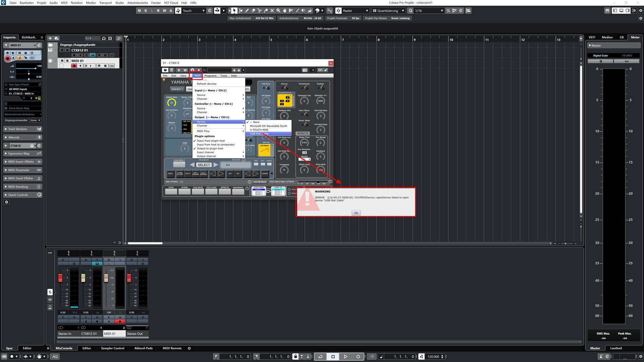Image resolution: width=644 pixels, height=362 pixels.
Task: Toggle monitor speaker on MIDI 01 track
Action: (x=80, y=66)
